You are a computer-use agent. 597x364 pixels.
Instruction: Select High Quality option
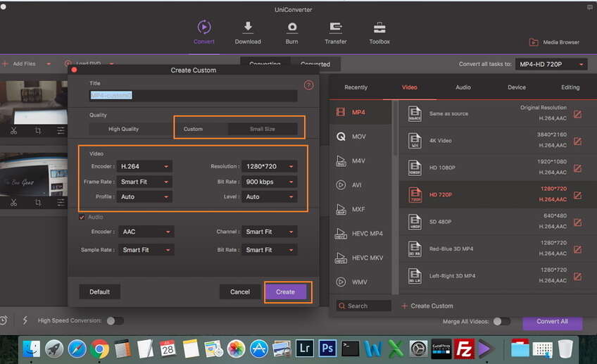click(x=123, y=129)
